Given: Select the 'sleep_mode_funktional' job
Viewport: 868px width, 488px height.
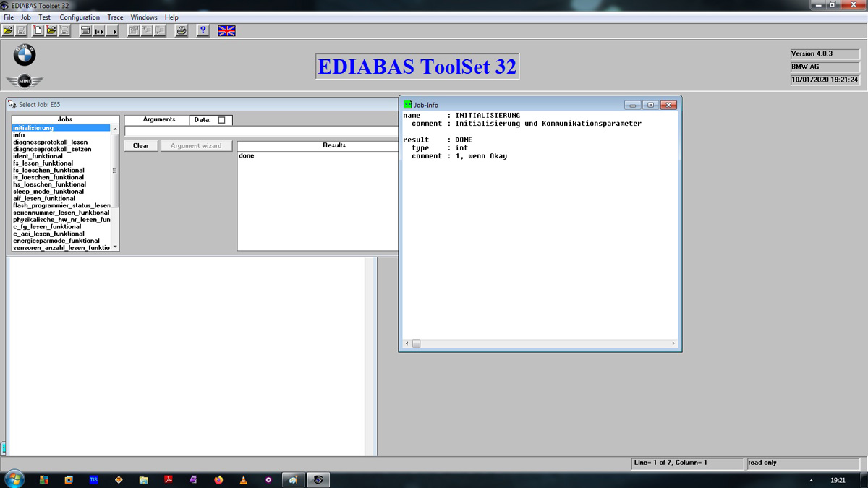Looking at the screenshot, I should point(61,192).
